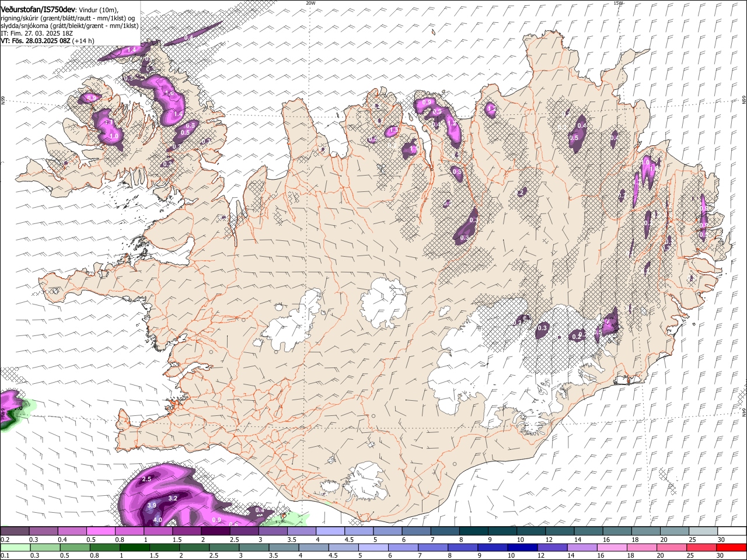747x560 pixels.
Task: Pick the pale green 0.1 rain scale swatch
Action: pyautogui.click(x=15, y=548)
